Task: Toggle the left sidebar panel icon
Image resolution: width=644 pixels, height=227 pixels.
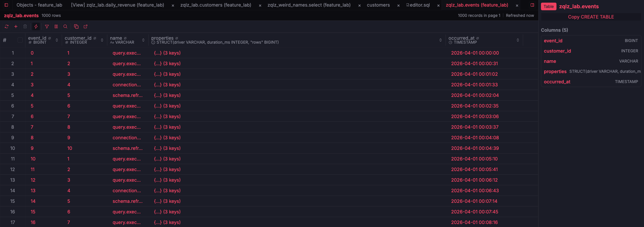Action: [x=6, y=5]
